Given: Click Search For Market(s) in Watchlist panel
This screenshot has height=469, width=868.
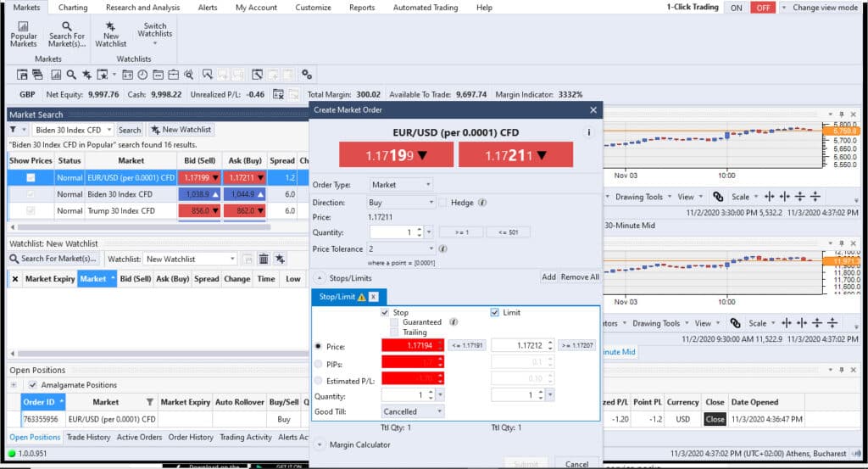Looking at the screenshot, I should 53,259.
